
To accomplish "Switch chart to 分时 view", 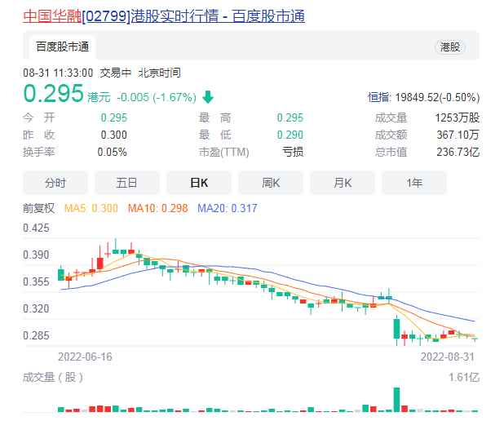I will 55,183.
